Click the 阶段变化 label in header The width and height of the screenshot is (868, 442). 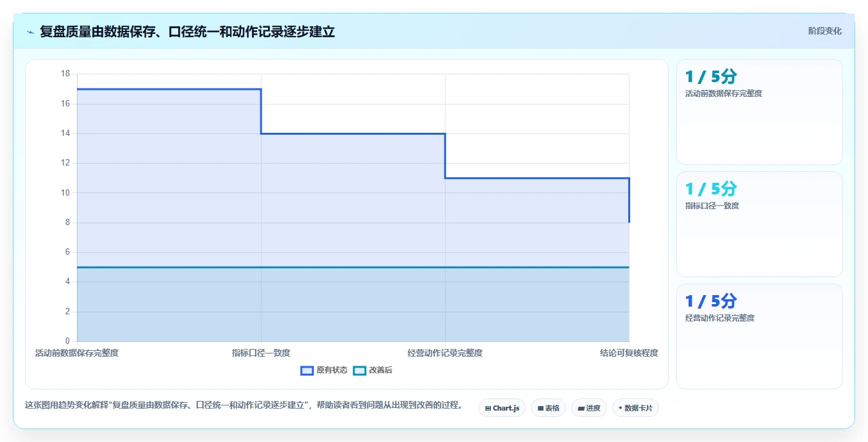coord(824,31)
